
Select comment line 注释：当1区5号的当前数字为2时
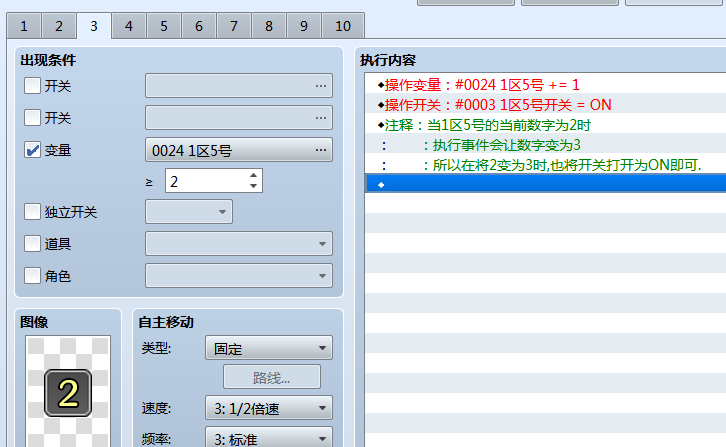point(545,125)
